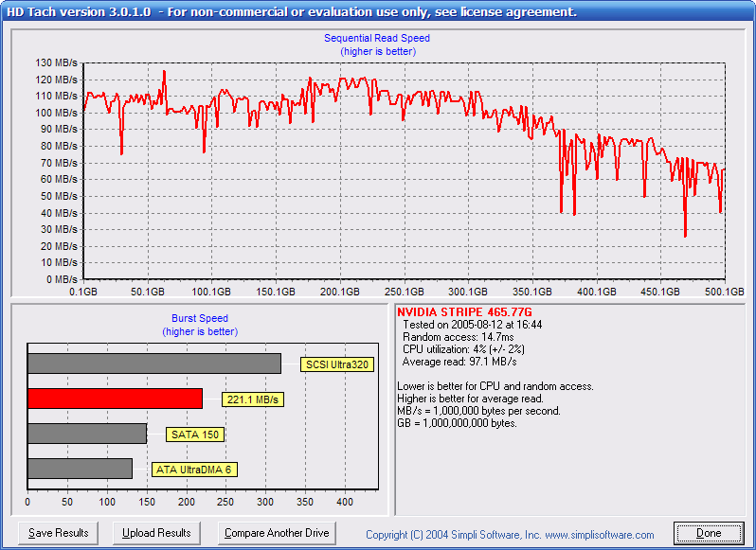Click the 130 MB/s axis label
Screen dimensions: 756x550
(x=59, y=62)
